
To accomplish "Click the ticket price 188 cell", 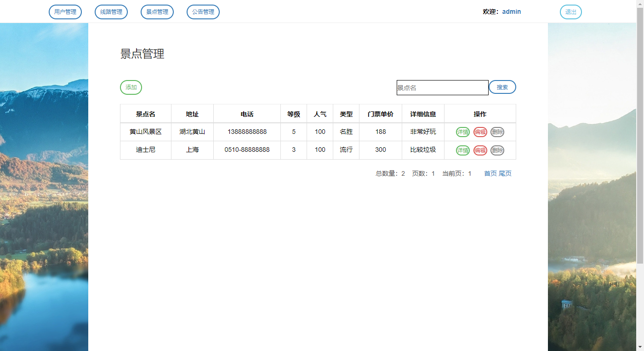I will pos(381,132).
